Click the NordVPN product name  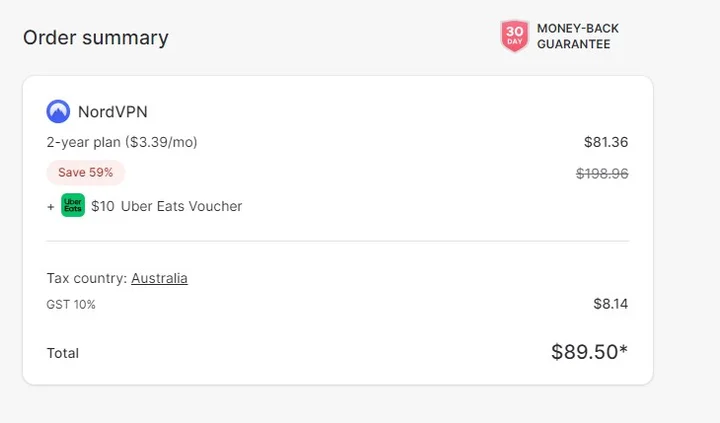pyautogui.click(x=112, y=112)
